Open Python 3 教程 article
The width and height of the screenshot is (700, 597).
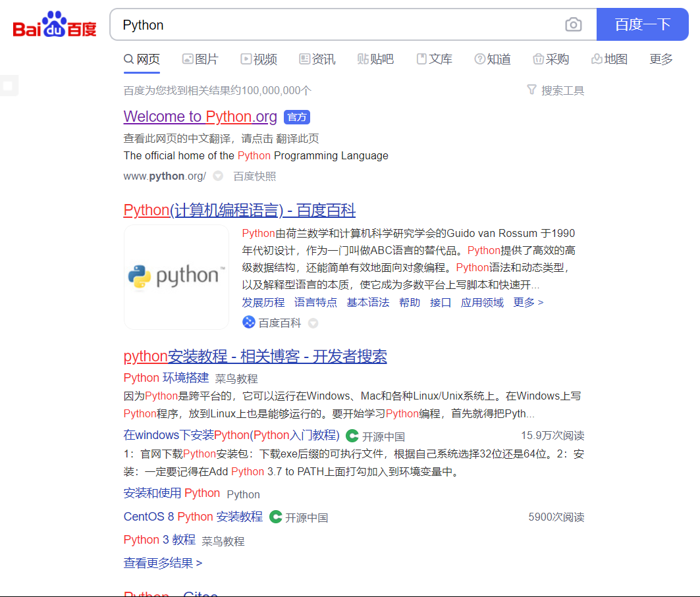(159, 540)
